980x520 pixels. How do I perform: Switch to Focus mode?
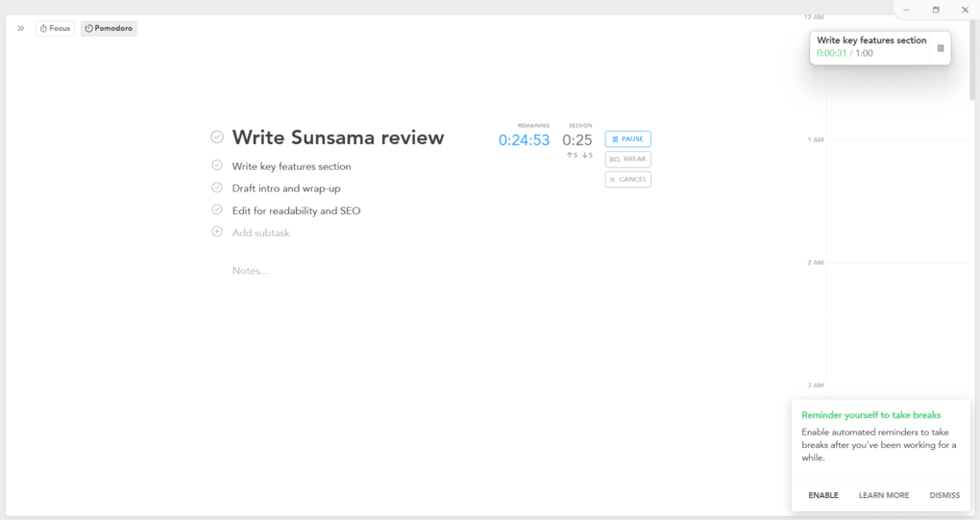tap(55, 28)
